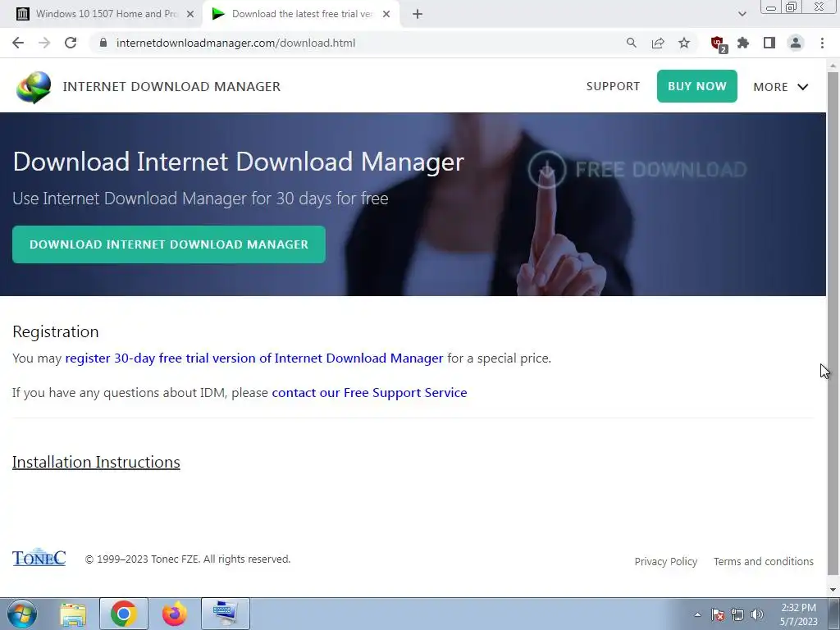Open the tab search chevron
Image resolution: width=840 pixels, height=630 pixels.
tap(742, 14)
